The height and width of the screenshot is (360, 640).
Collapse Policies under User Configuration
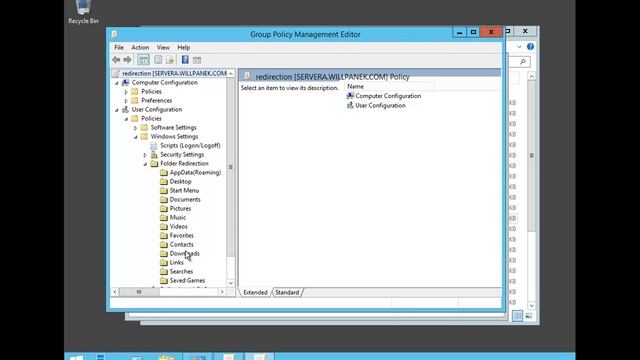[126, 119]
